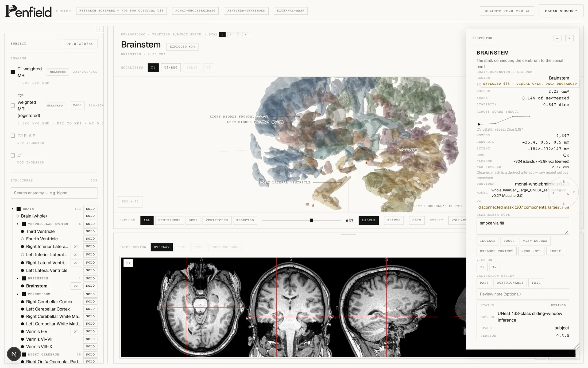
Task: Select the T1 modality tab
Action: tap(153, 68)
